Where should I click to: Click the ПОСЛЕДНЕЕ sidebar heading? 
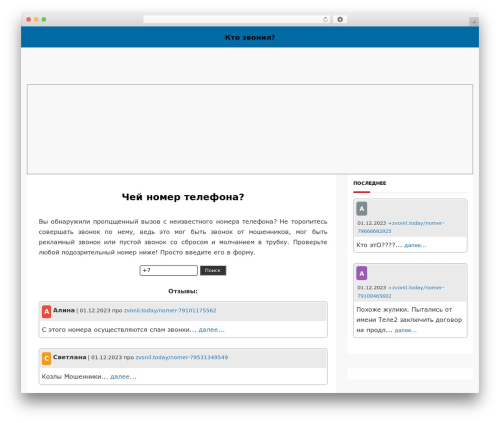[370, 183]
